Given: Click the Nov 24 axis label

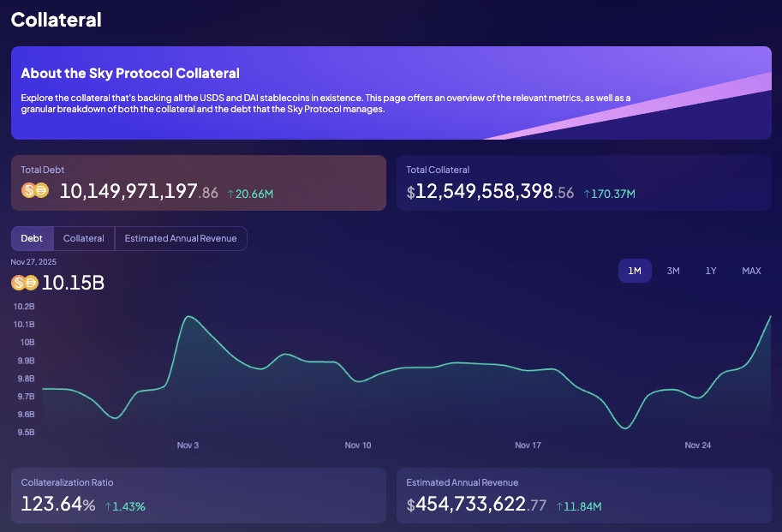Looking at the screenshot, I should [x=698, y=445].
